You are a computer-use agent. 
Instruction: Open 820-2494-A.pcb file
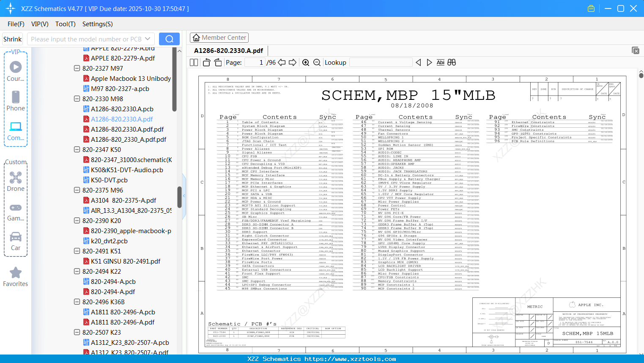(113, 281)
